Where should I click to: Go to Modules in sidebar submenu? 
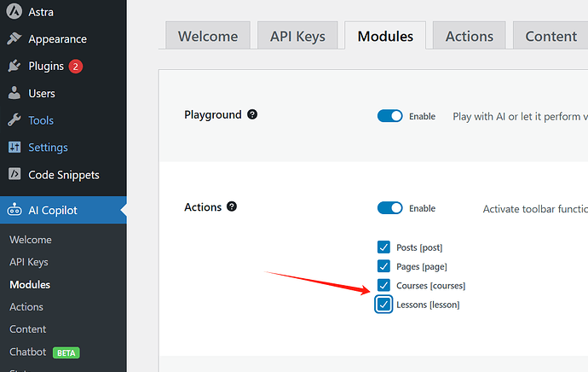(30, 284)
